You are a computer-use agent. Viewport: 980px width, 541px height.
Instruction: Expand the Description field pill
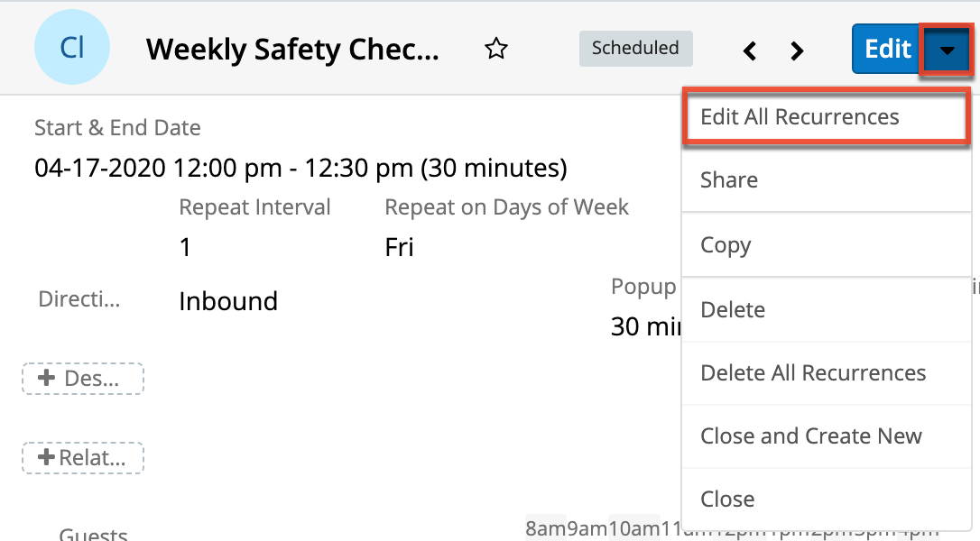point(83,379)
